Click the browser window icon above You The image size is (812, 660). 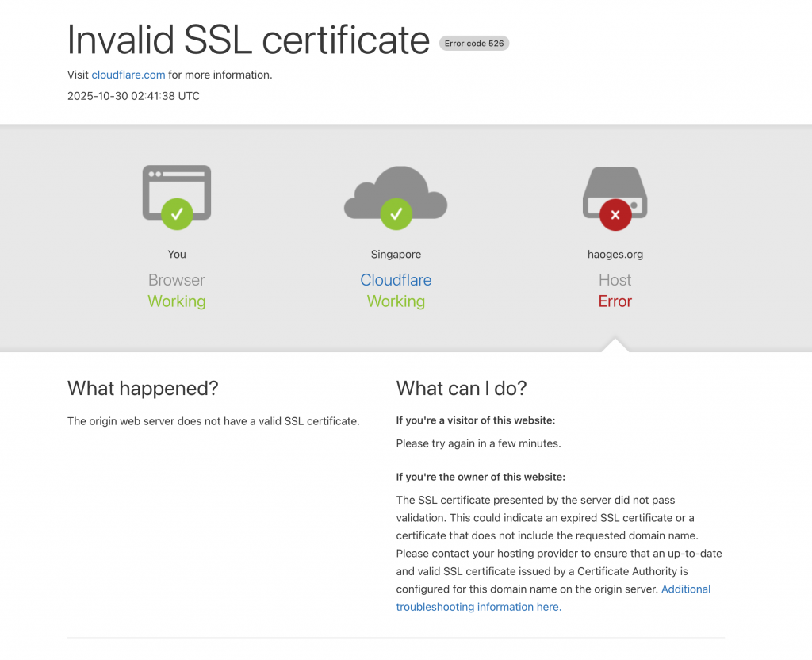coord(176,186)
